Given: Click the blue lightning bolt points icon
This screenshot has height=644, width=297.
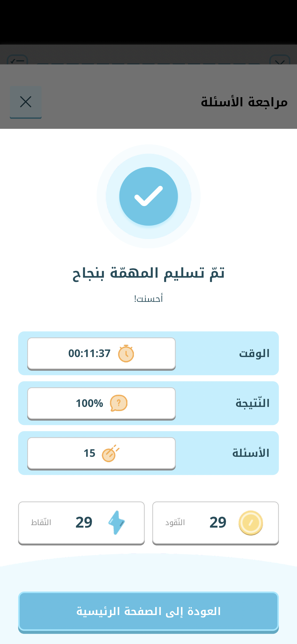Looking at the screenshot, I should tap(116, 523).
